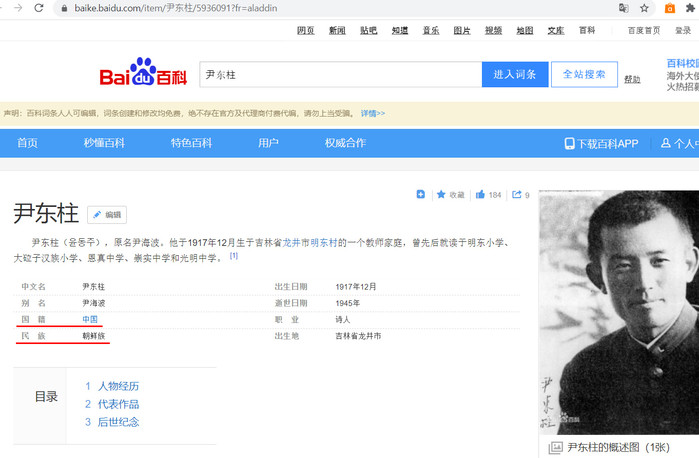The width and height of the screenshot is (699, 458).
Task: Open the 帮助 help link
Action: [x=632, y=79]
